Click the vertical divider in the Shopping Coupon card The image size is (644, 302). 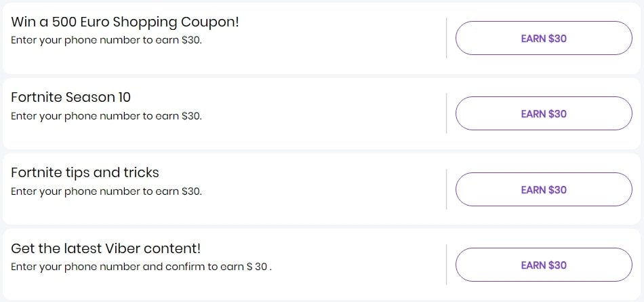[447, 38]
